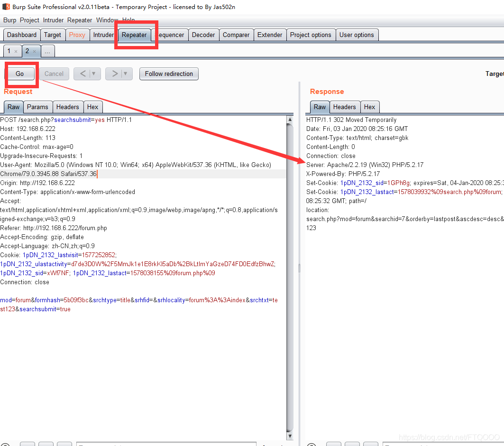
Task: Click the Server: Apache/2.2.19 response line
Action: pyautogui.click(x=365, y=165)
